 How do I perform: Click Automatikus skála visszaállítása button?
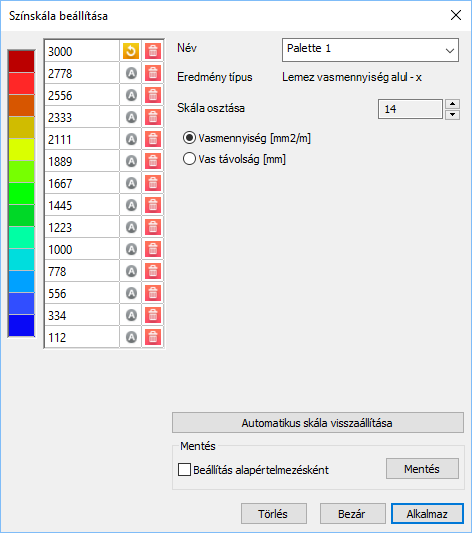tap(318, 423)
